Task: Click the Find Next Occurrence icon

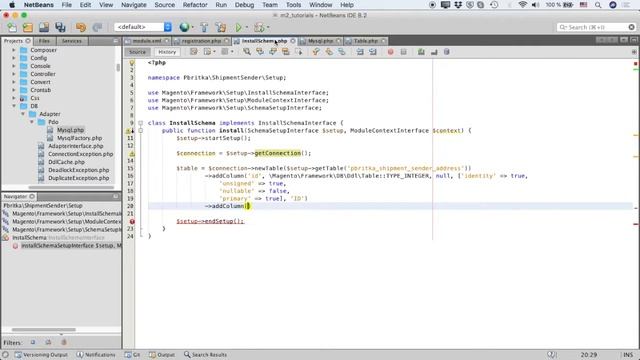Action: point(273,52)
